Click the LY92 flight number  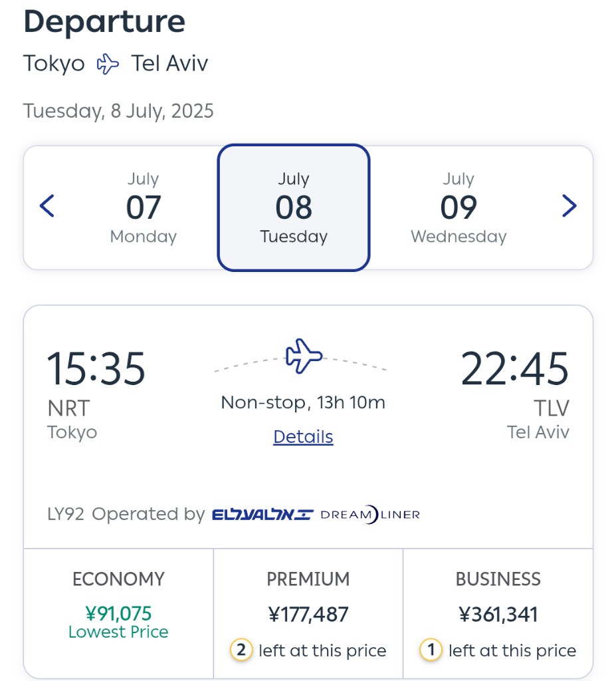coord(66,514)
